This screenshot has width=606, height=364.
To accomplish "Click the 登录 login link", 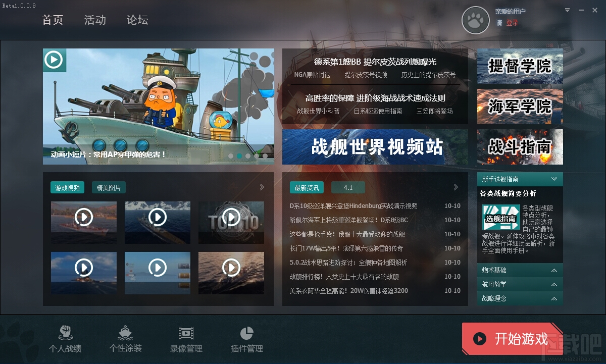I will pos(512,23).
